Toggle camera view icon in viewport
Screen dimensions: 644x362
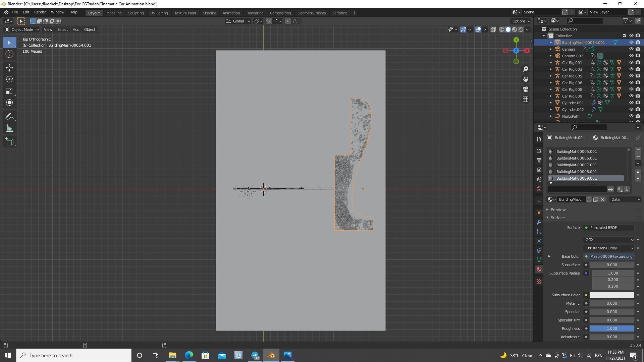525,89
